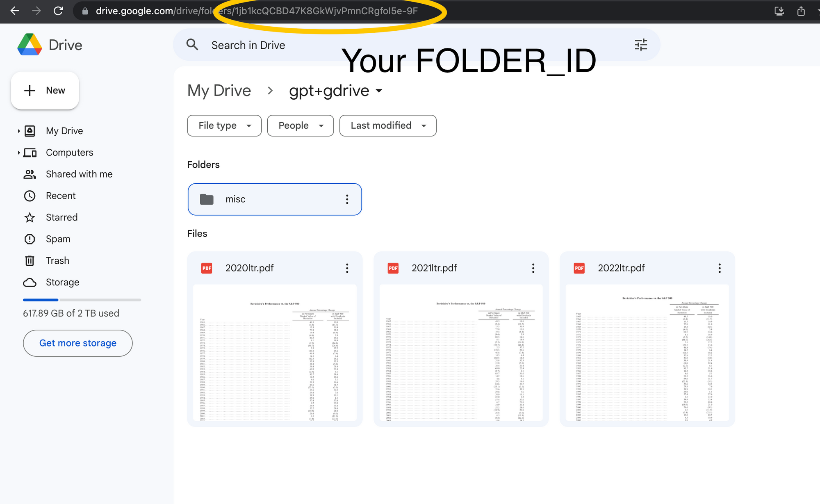Expand the Computers tree arrow
Image resolution: width=820 pixels, height=504 pixels.
[19, 153]
